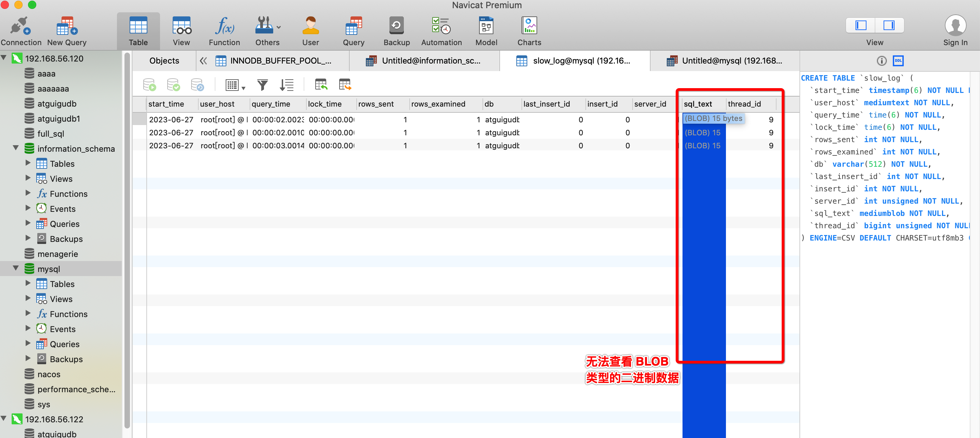The height and width of the screenshot is (438, 980).
Task: Click the sort rows icon
Action: click(x=286, y=85)
